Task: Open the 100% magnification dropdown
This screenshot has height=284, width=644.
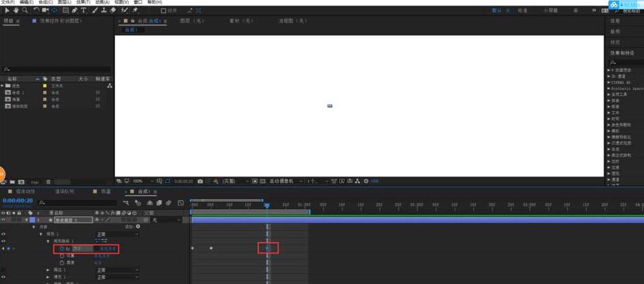Action: click(x=142, y=181)
